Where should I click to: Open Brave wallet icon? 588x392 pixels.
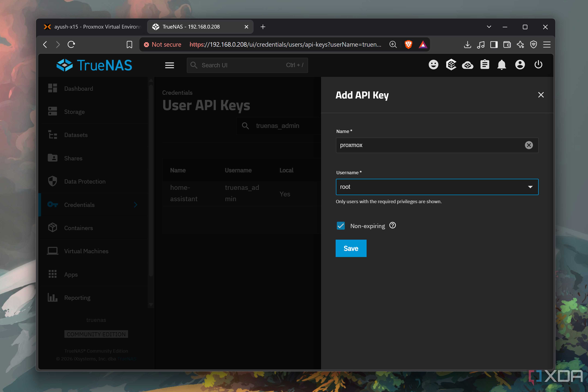[x=507, y=45]
